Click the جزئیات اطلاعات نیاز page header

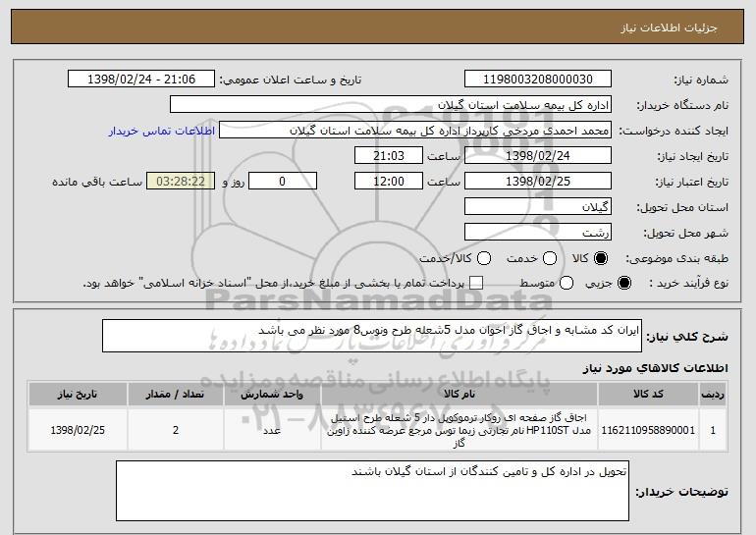[x=669, y=27]
